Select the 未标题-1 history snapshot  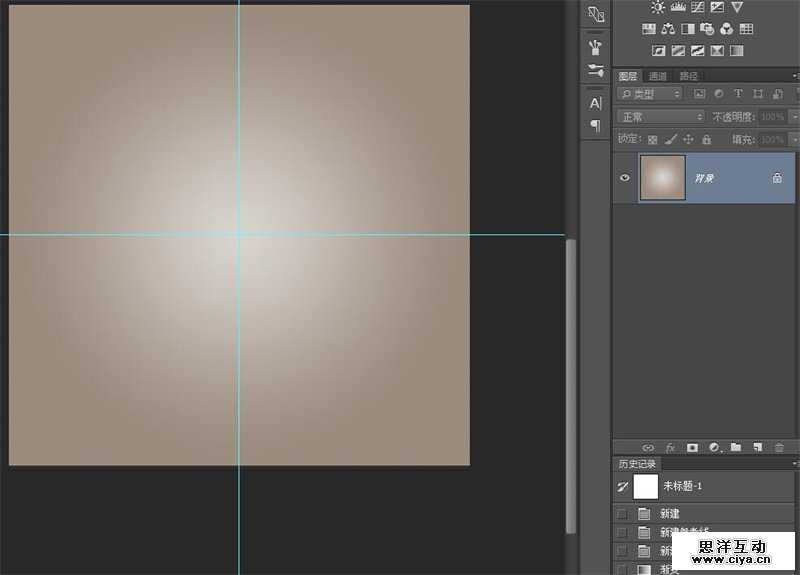[684, 486]
